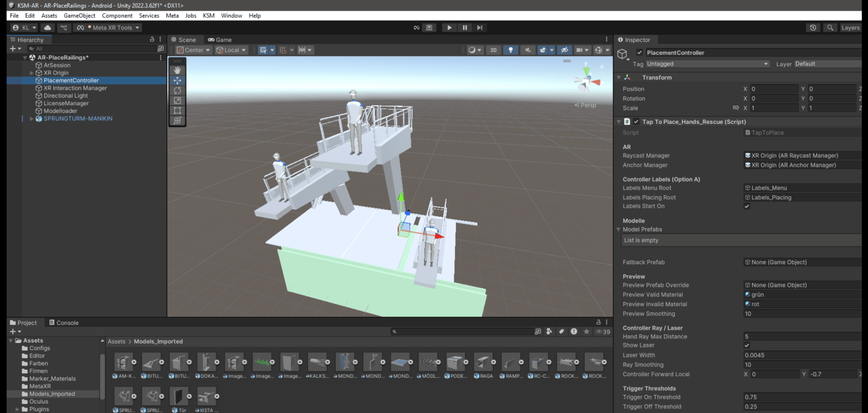Select XR Interaction Manager in Hierarchy
Image resolution: width=868 pixels, height=413 pixels.
[x=75, y=88]
